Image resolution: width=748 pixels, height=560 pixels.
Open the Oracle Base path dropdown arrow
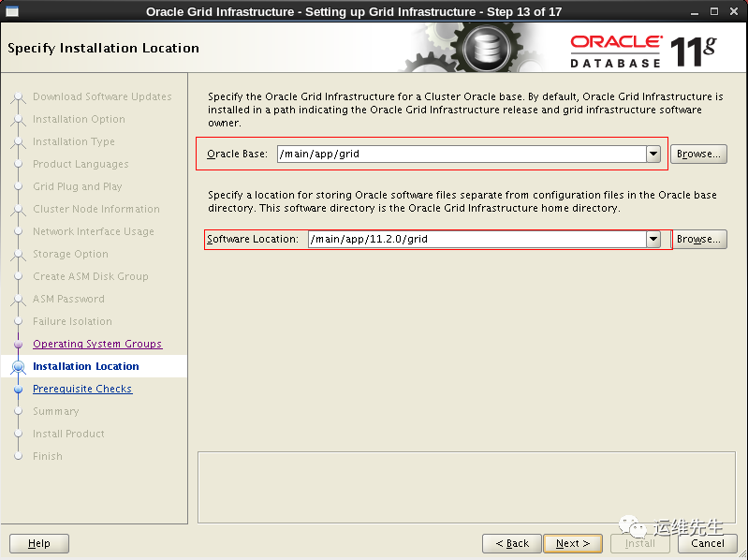tap(653, 155)
